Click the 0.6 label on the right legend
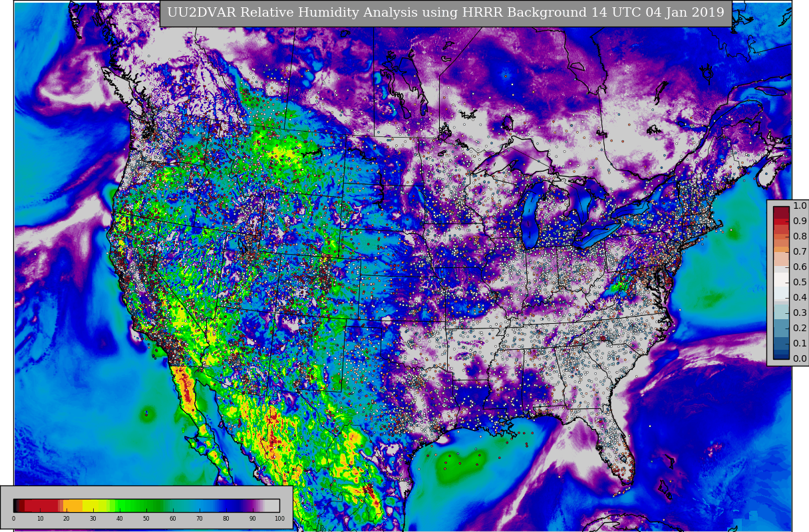This screenshot has height=532, width=809. 800,267
